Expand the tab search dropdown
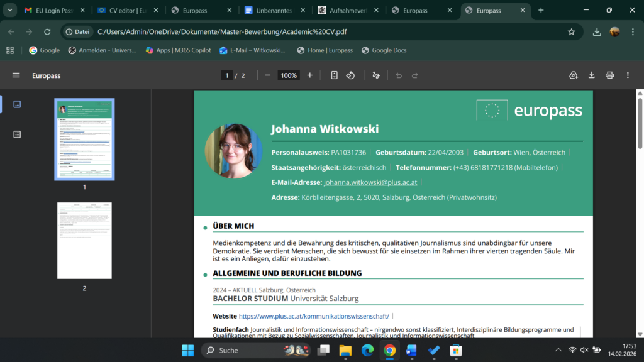 pos(9,10)
